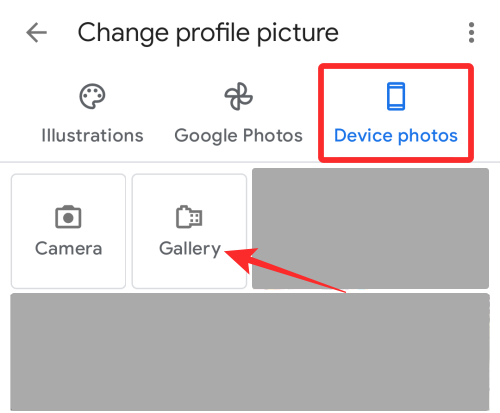Image resolution: width=500 pixels, height=413 pixels.
Task: Open the three-dot overflow menu
Action: click(471, 32)
